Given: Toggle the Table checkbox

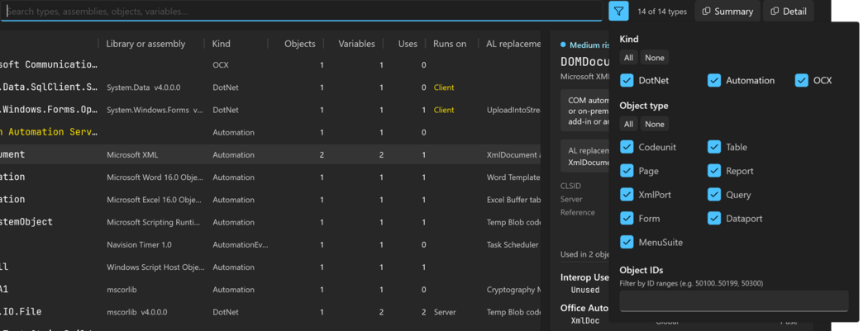Looking at the screenshot, I should point(714,147).
